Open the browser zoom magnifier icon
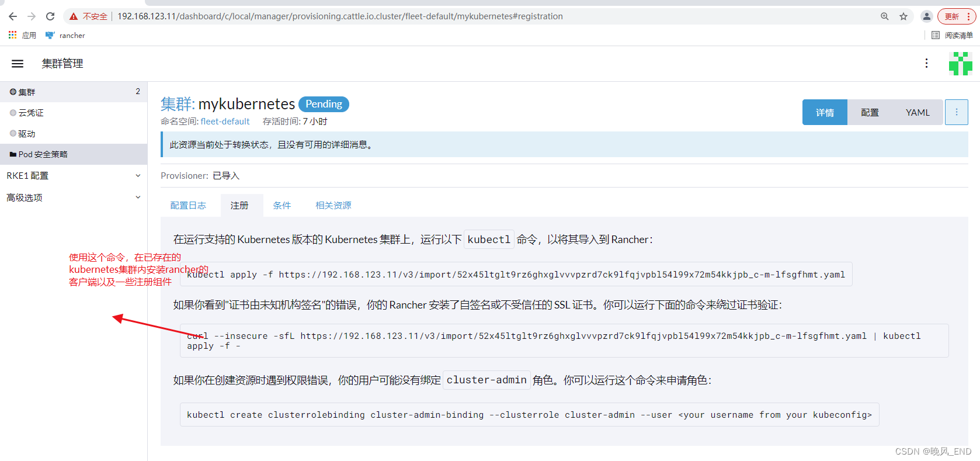The image size is (980, 461). pyautogui.click(x=885, y=16)
